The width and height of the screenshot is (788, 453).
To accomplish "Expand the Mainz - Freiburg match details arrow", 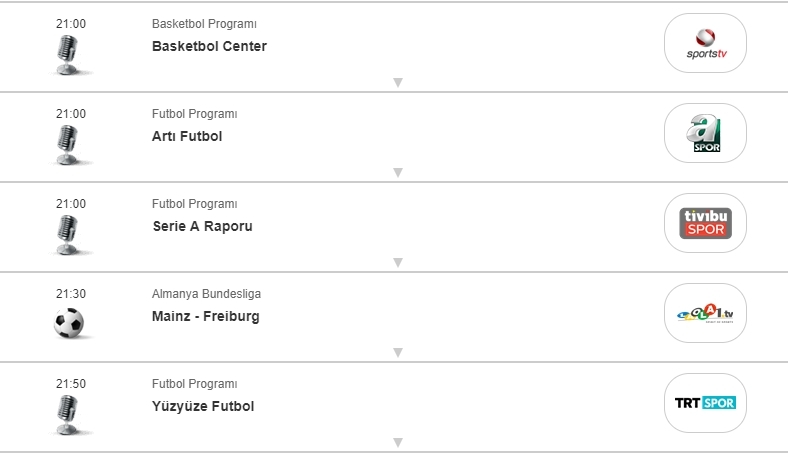I will point(397,353).
